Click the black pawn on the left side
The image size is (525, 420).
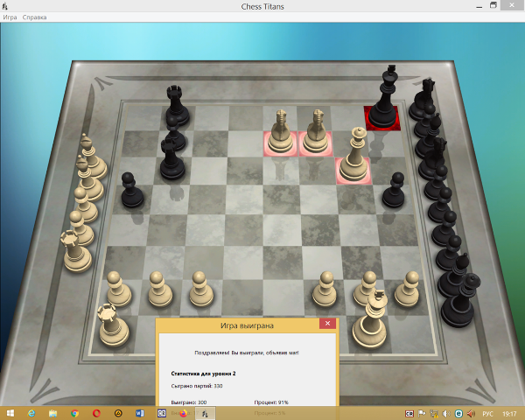click(133, 190)
